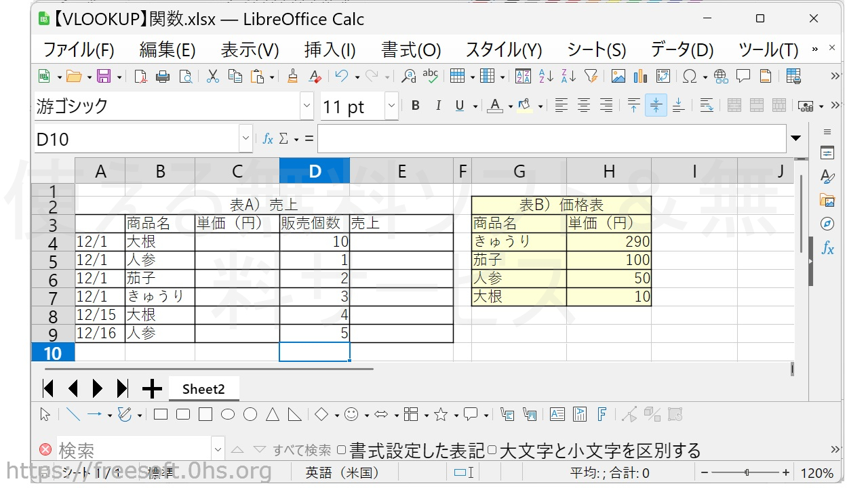This screenshot has width=868, height=488.
Task: Click the Save document icon
Action: [104, 76]
